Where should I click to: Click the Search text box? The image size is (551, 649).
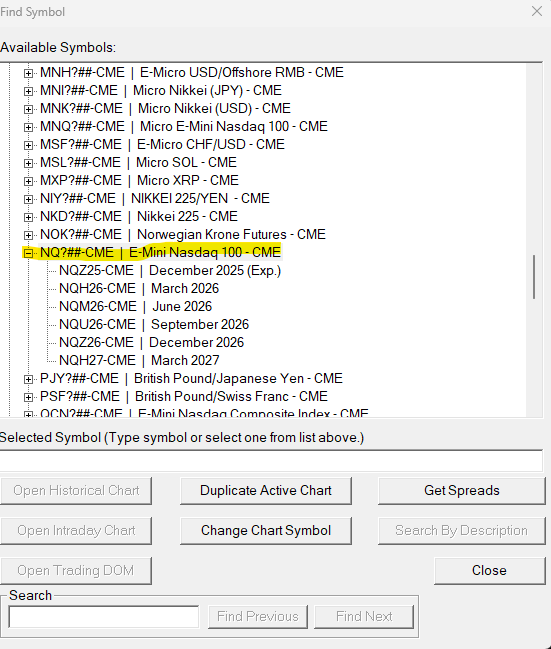103,617
